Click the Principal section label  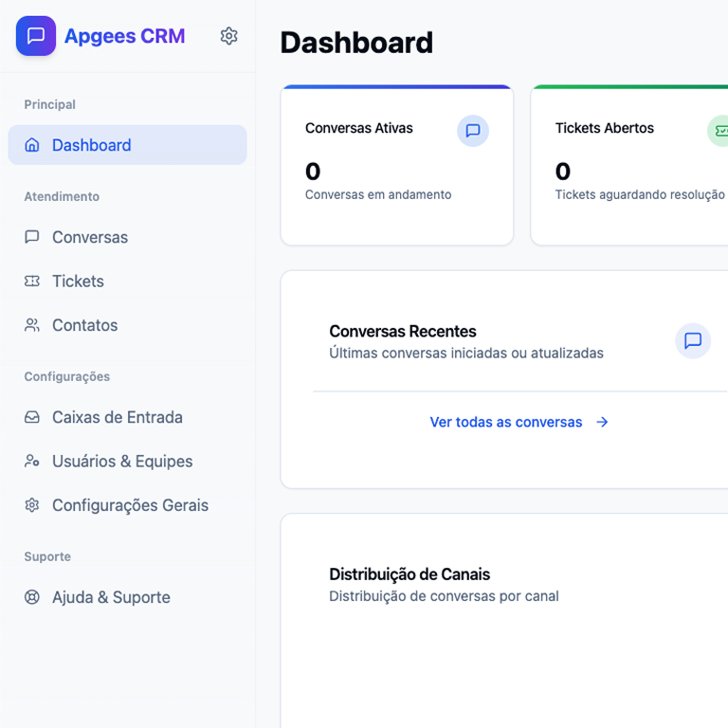pyautogui.click(x=49, y=104)
